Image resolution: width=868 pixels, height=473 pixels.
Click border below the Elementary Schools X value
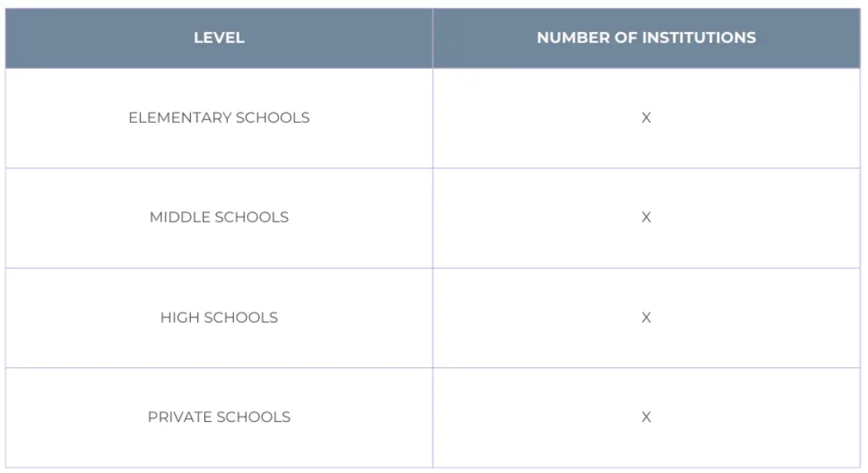[x=646, y=168]
